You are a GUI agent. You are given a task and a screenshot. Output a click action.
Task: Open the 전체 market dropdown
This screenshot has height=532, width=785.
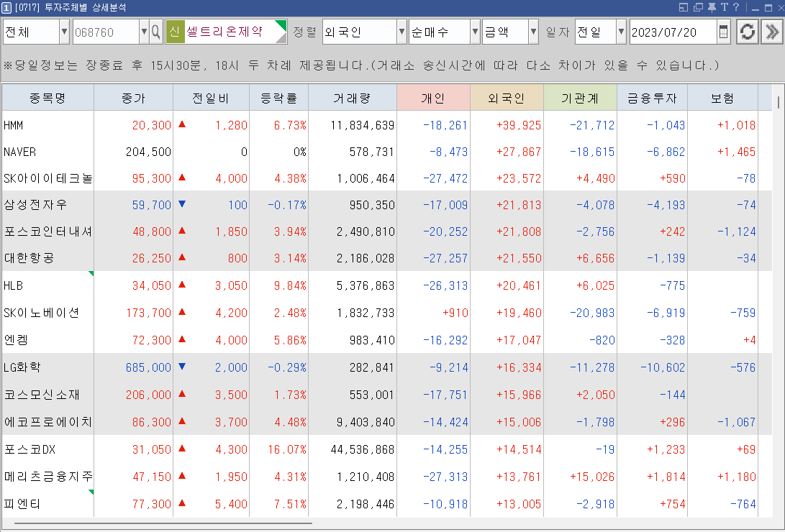point(65,32)
